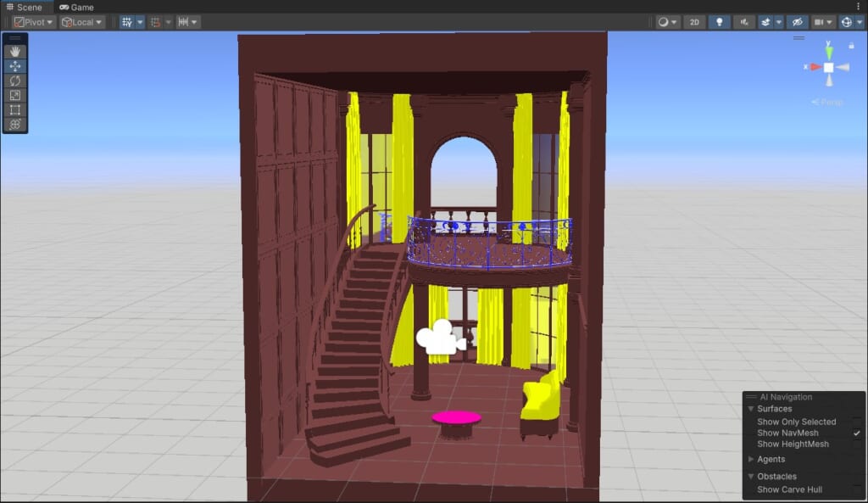Open the scene effects dropdown arrow
868x503 pixels.
click(779, 22)
